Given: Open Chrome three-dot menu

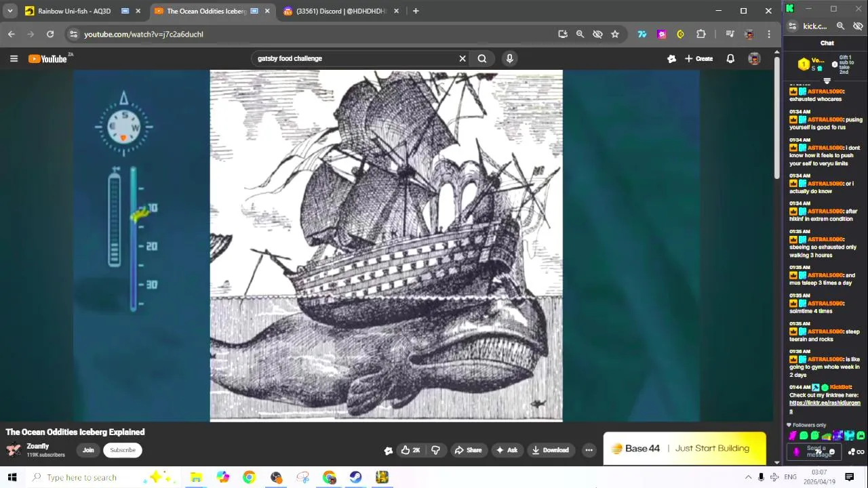Looking at the screenshot, I should click(x=769, y=34).
